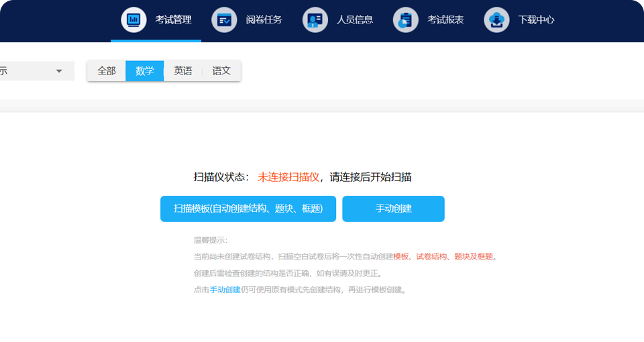Click the red 未连接扫描仪 status text
The image size is (644, 342).
(x=288, y=177)
